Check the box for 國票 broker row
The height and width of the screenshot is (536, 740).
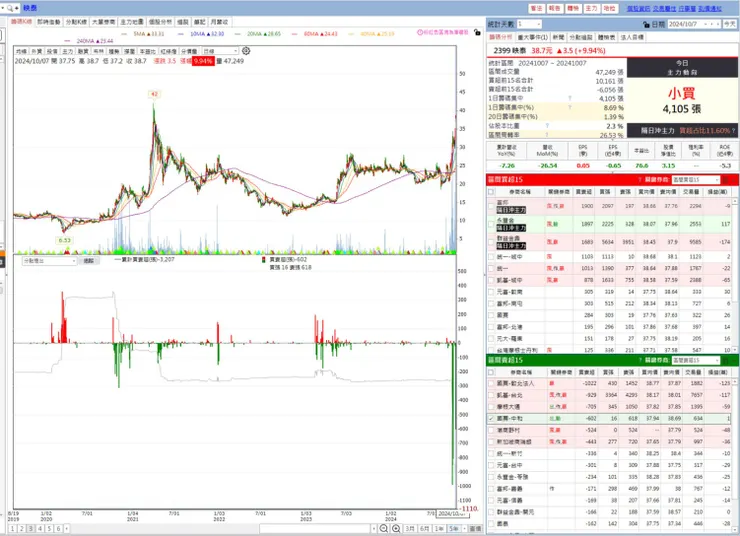click(x=491, y=315)
